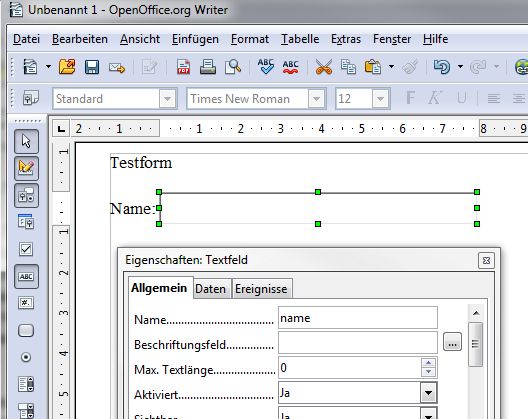Open the Tabelle menu
This screenshot has width=528, height=419.
tap(300, 39)
